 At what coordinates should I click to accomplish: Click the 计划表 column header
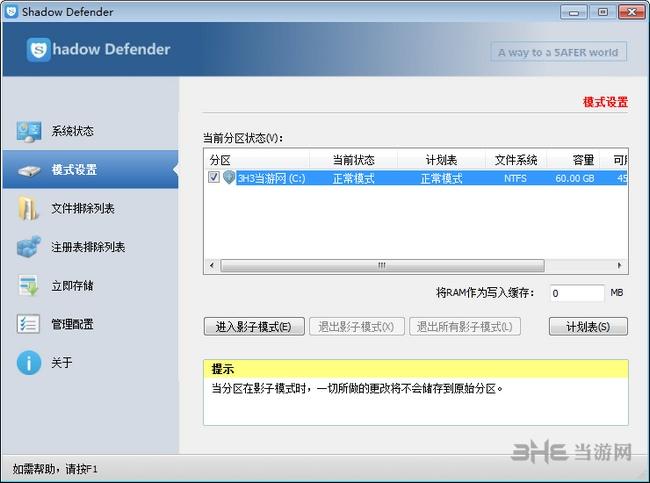click(441, 160)
